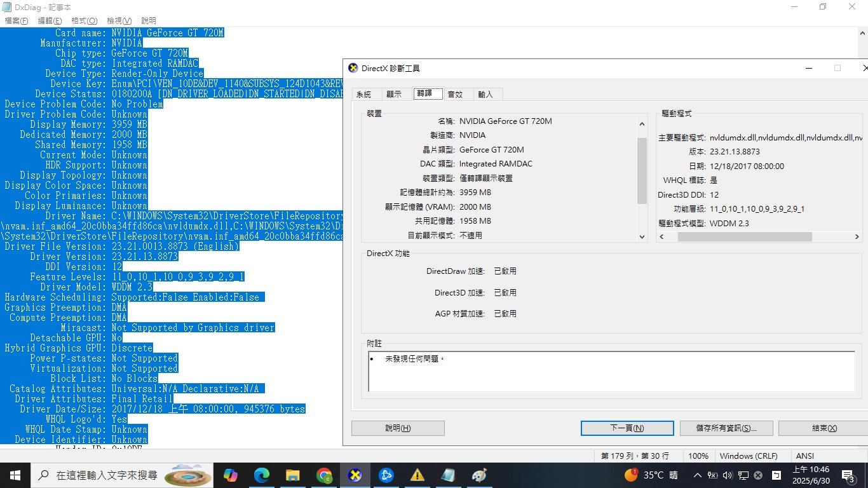Open the 檢視(V) menu in Notepad

[x=119, y=21]
